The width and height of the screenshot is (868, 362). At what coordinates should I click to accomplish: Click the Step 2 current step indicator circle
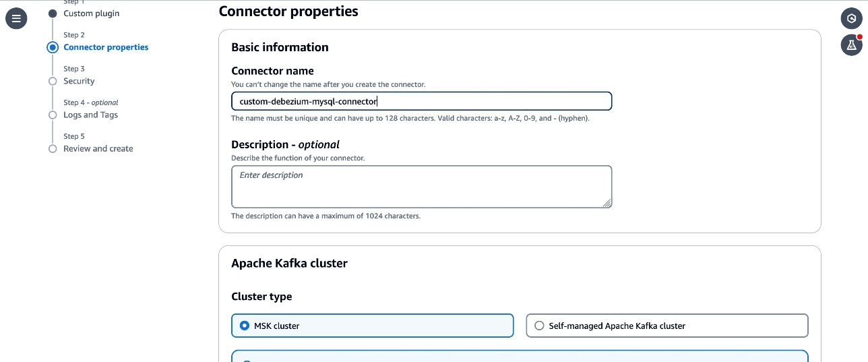click(x=53, y=47)
